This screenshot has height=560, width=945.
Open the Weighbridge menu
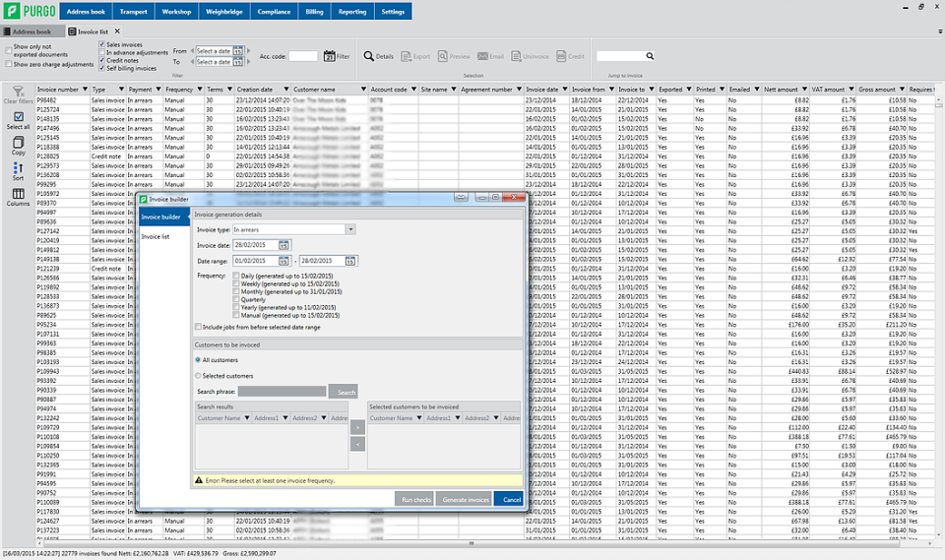click(224, 12)
